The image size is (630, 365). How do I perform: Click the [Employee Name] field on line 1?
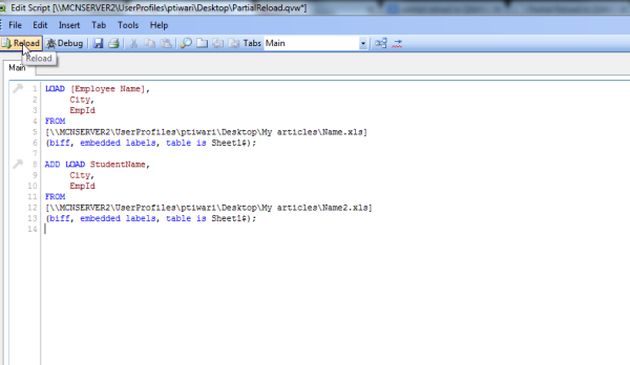point(107,89)
